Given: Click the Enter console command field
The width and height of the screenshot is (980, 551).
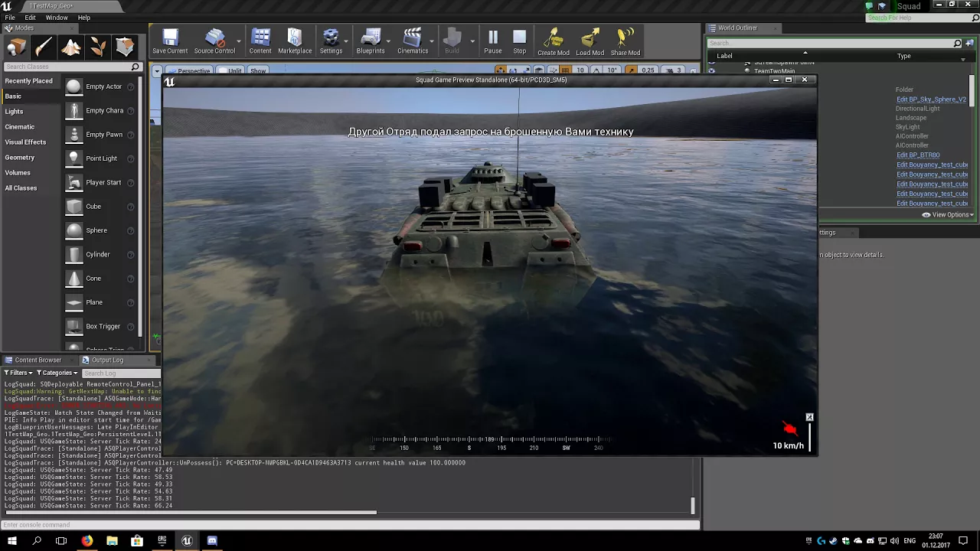Looking at the screenshot, I should (350, 525).
